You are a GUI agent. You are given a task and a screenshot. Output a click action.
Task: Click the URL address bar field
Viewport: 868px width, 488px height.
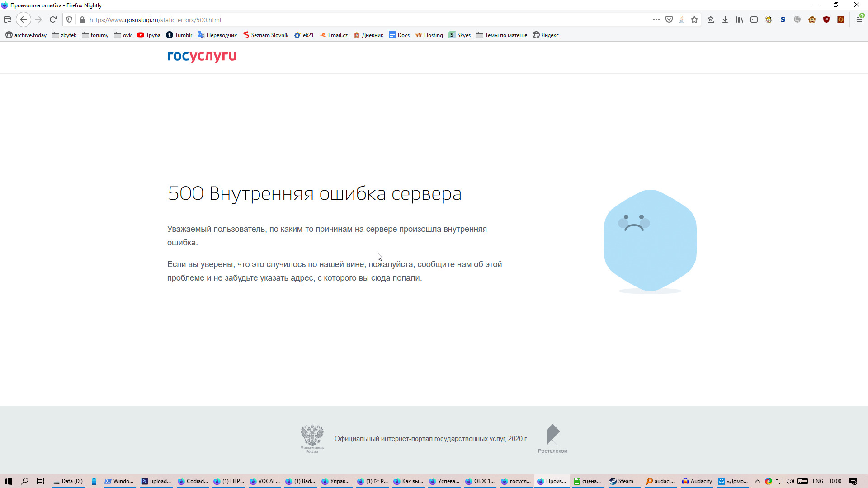362,20
